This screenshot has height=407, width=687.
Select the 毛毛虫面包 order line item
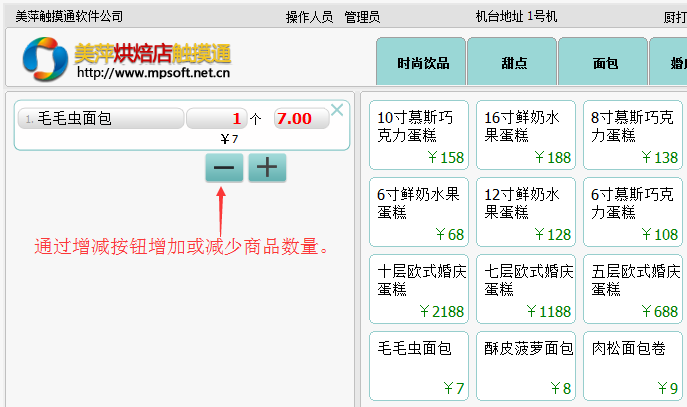100,119
